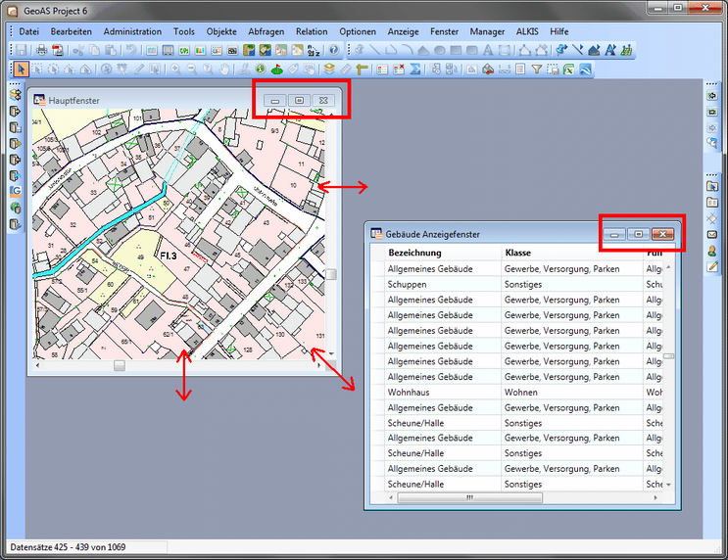Click the globe database icon in left sidebar
The width and height of the screenshot is (728, 560).
[16, 208]
